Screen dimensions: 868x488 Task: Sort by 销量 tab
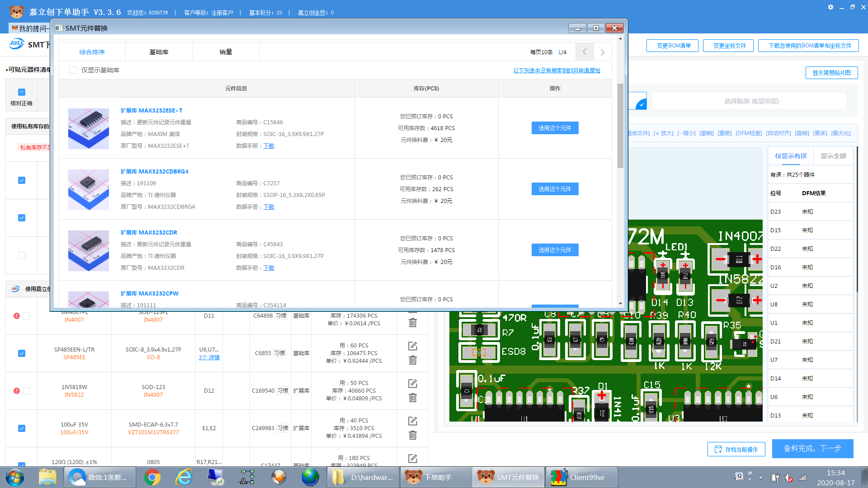(226, 52)
